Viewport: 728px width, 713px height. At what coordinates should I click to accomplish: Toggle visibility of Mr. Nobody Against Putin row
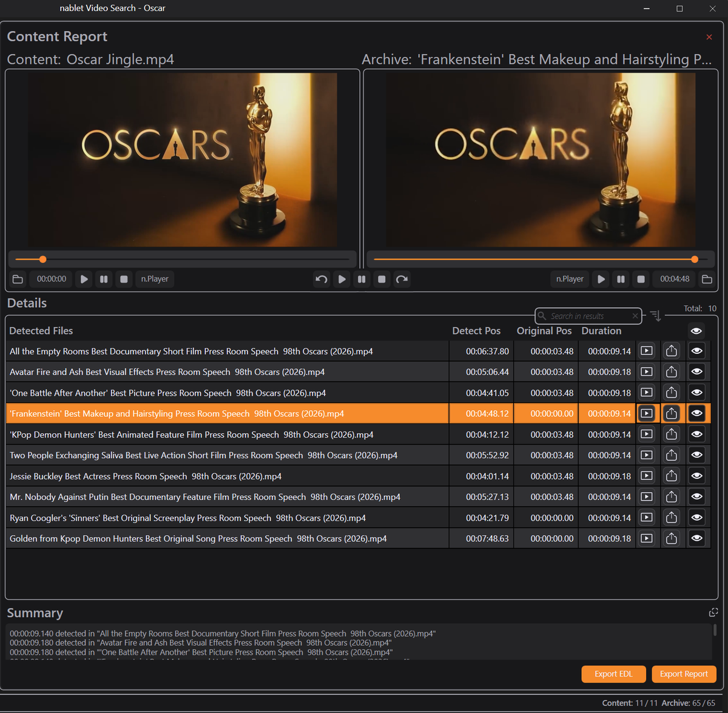[x=697, y=496]
